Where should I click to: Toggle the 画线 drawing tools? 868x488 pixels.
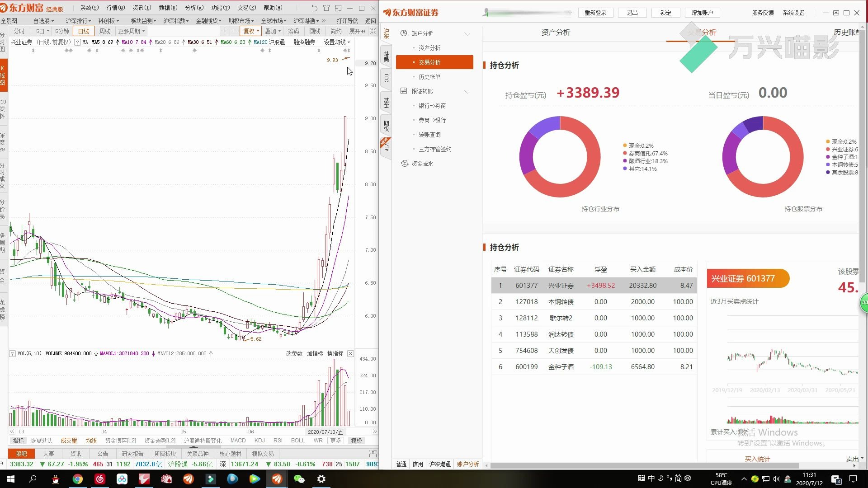tap(315, 31)
